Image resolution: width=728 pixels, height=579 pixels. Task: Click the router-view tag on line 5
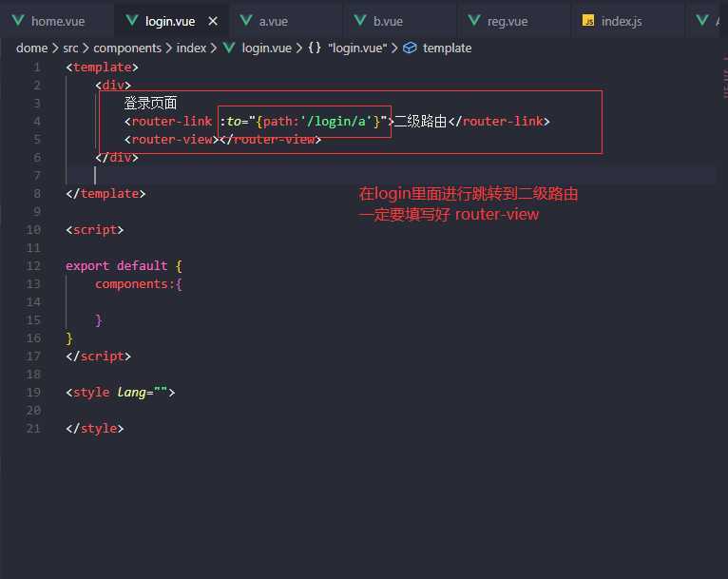coord(222,140)
